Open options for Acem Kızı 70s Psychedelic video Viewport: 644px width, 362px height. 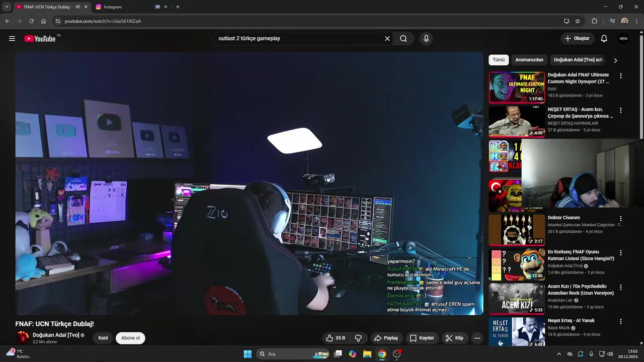coord(620,287)
